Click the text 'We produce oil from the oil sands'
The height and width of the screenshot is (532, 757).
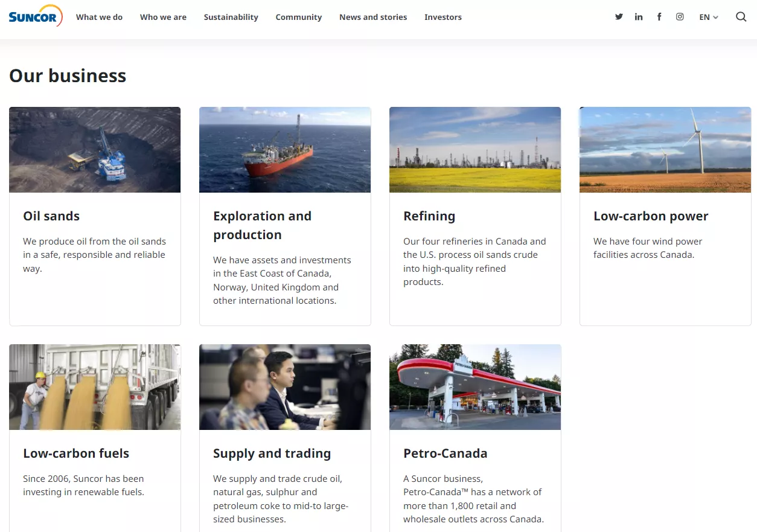click(94, 242)
